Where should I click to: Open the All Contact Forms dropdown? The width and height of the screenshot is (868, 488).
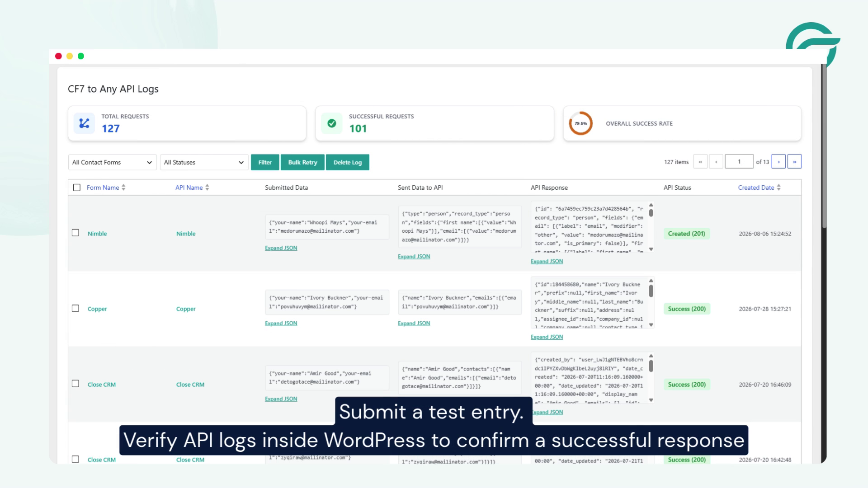pos(112,162)
